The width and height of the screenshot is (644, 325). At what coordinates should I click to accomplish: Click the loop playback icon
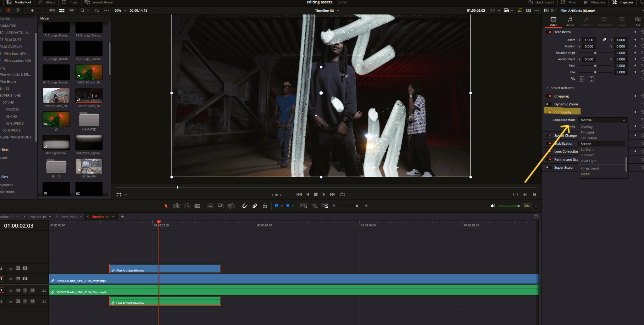[342, 194]
